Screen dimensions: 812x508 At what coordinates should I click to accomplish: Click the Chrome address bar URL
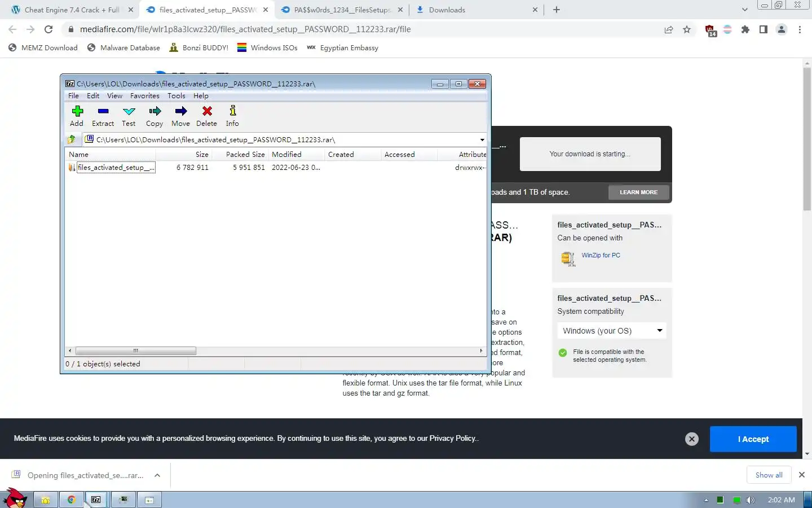pyautogui.click(x=245, y=29)
